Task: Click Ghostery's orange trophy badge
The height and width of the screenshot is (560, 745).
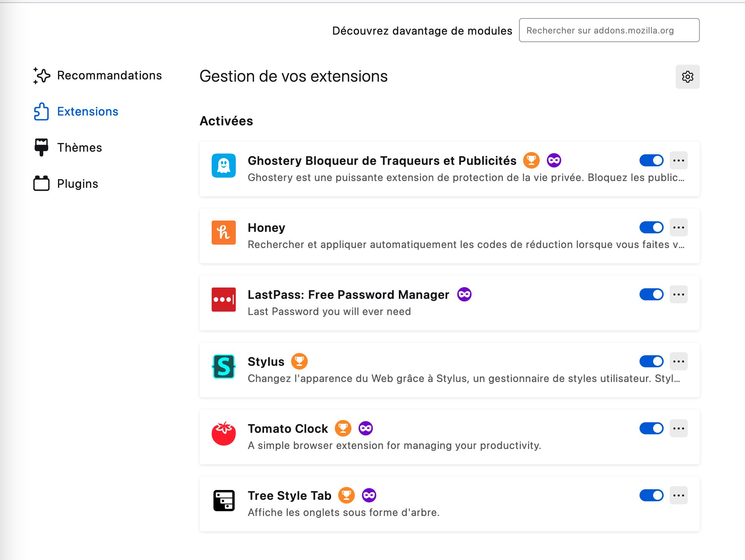Action: [531, 160]
